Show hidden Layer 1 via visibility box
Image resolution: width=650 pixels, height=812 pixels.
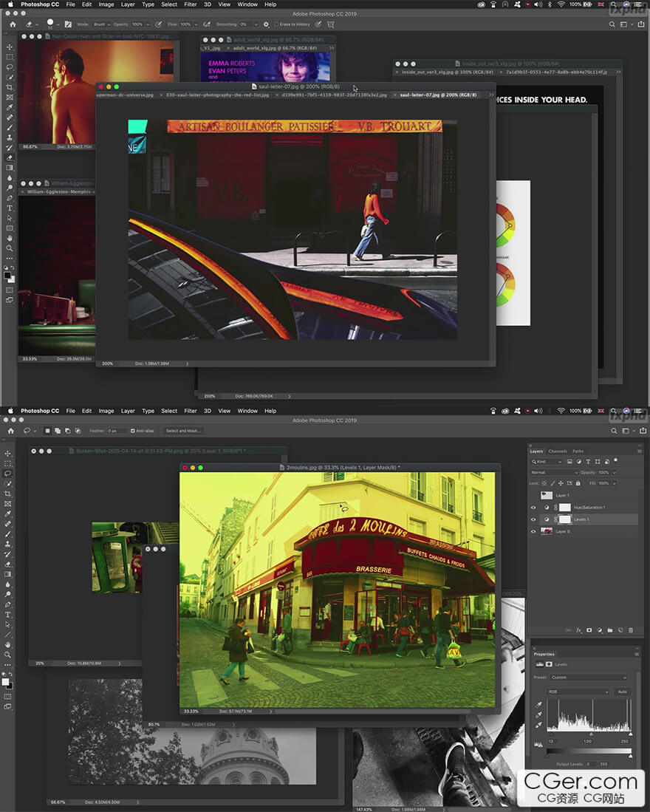pos(533,496)
